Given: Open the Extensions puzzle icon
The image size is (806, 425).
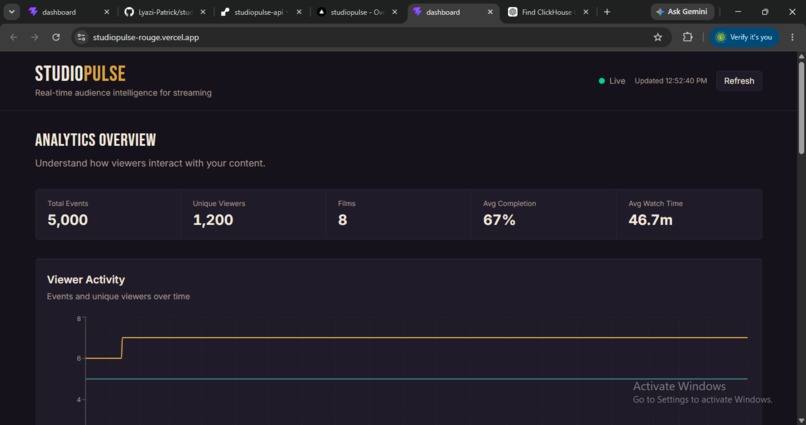Looking at the screenshot, I should click(687, 37).
